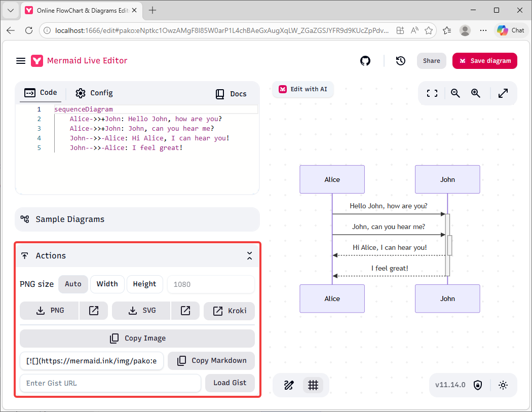Open the browser favorites list icon
Image resolution: width=532 pixels, height=412 pixels.
pyautogui.click(x=447, y=30)
